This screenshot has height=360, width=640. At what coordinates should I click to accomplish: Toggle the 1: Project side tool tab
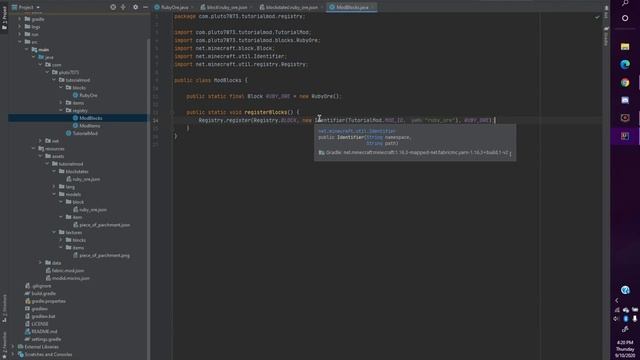pos(4,18)
